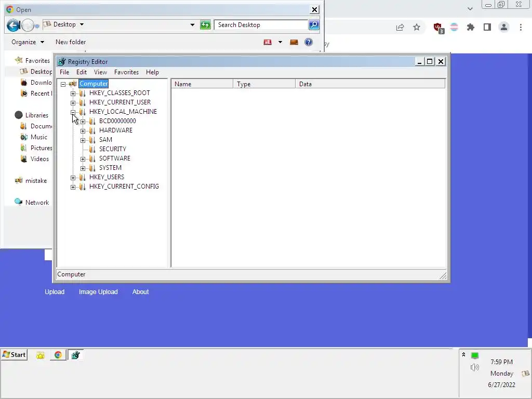The image size is (532, 399).
Task: Expand the HKEY_CLASSES_ROOT key
Action: point(73,94)
